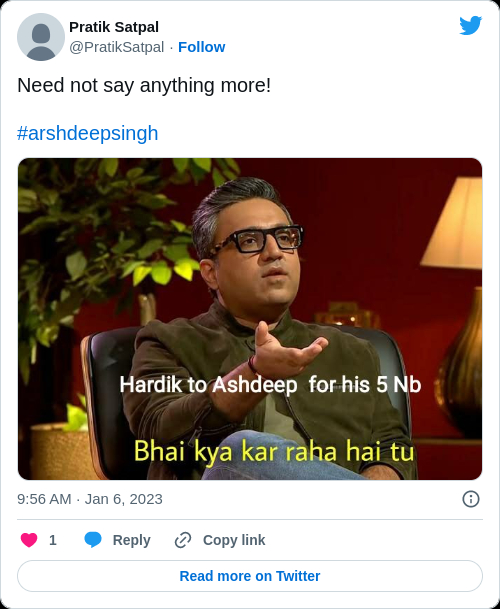Follow @PratikSatpal
The height and width of the screenshot is (609, 500).
click(202, 47)
